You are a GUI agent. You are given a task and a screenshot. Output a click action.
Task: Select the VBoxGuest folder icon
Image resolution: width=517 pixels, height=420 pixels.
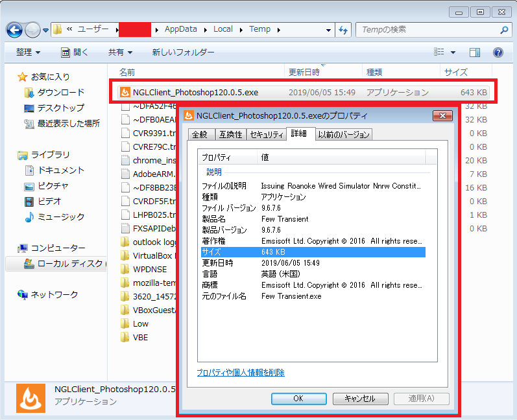click(125, 310)
